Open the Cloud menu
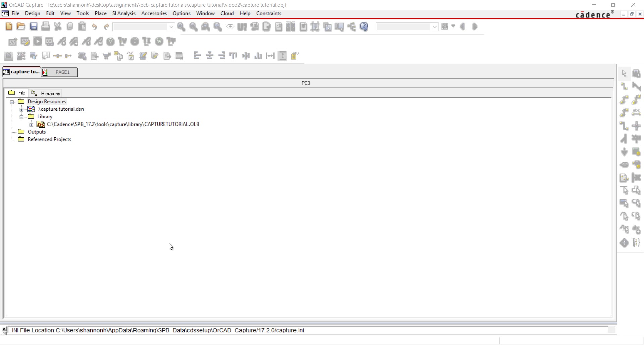 [227, 13]
